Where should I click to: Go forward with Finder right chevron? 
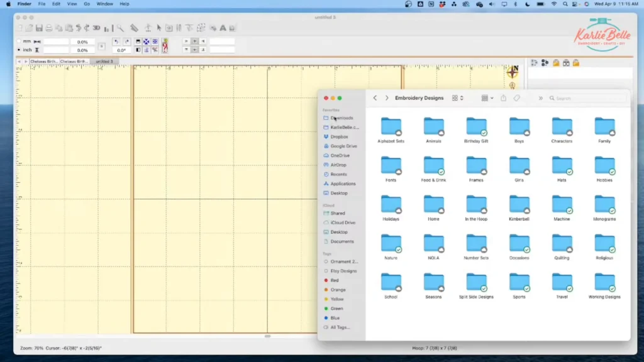tap(387, 98)
